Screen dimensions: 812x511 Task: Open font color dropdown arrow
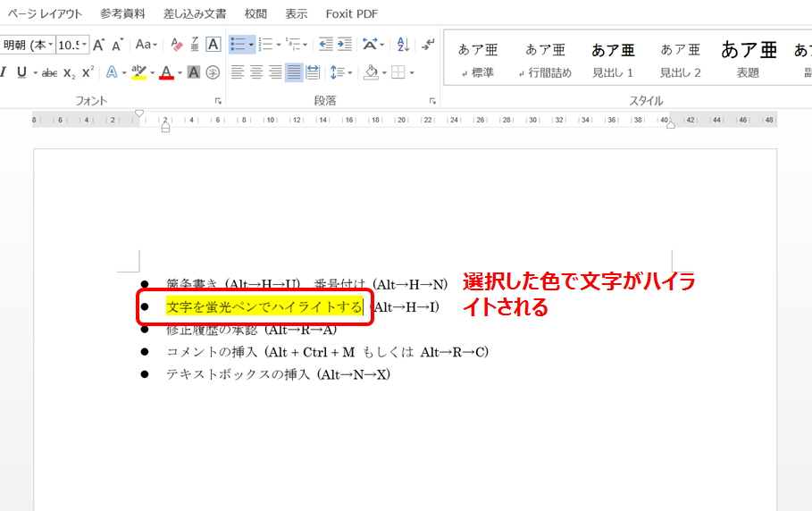pos(180,72)
